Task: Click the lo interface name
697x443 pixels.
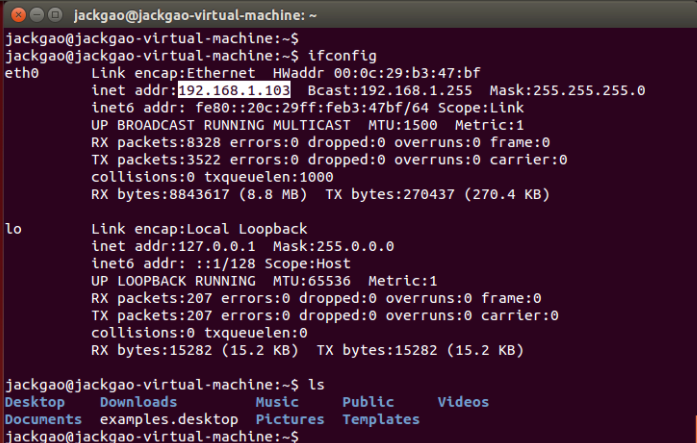Action: [13, 229]
